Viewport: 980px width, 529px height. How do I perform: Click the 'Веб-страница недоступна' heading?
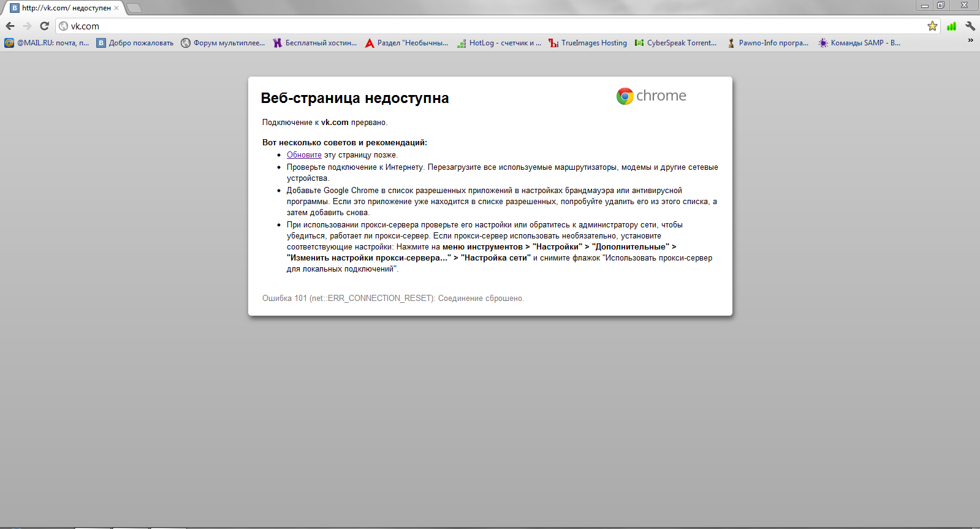355,98
